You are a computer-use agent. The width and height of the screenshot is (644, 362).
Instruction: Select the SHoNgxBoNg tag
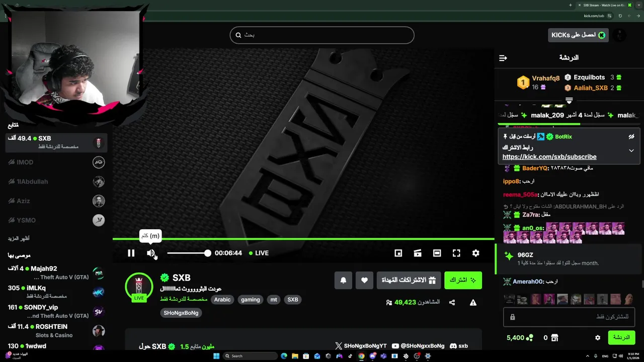coord(181,313)
